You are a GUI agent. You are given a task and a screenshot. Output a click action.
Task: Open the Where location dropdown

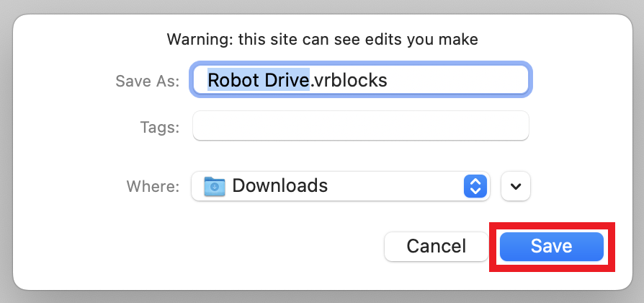[x=340, y=186]
